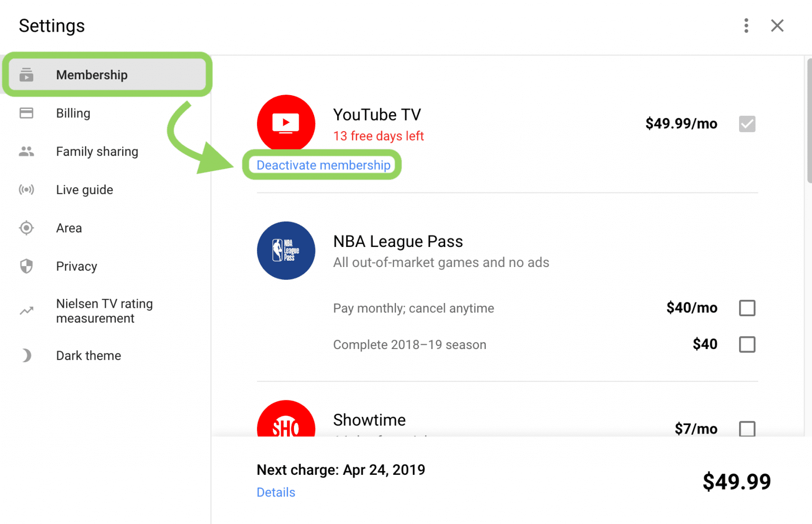The image size is (812, 524).
Task: Click the Dark theme moon icon
Action: (26, 355)
